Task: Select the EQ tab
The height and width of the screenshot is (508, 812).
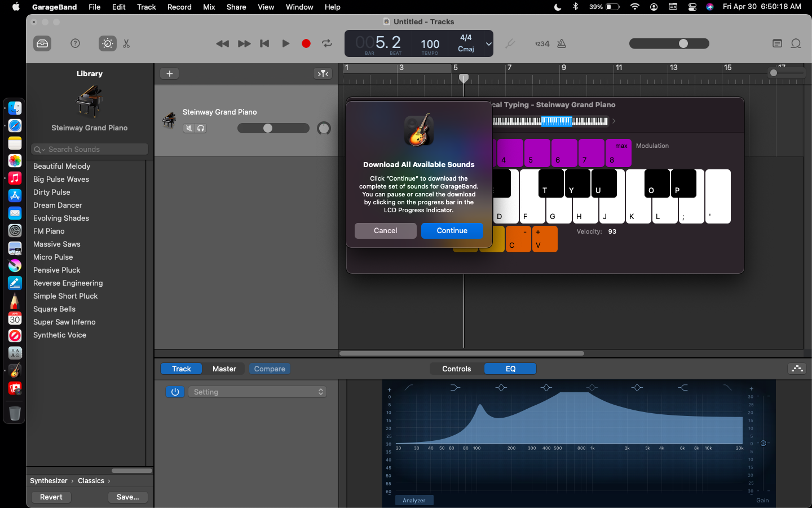Action: tap(510, 369)
